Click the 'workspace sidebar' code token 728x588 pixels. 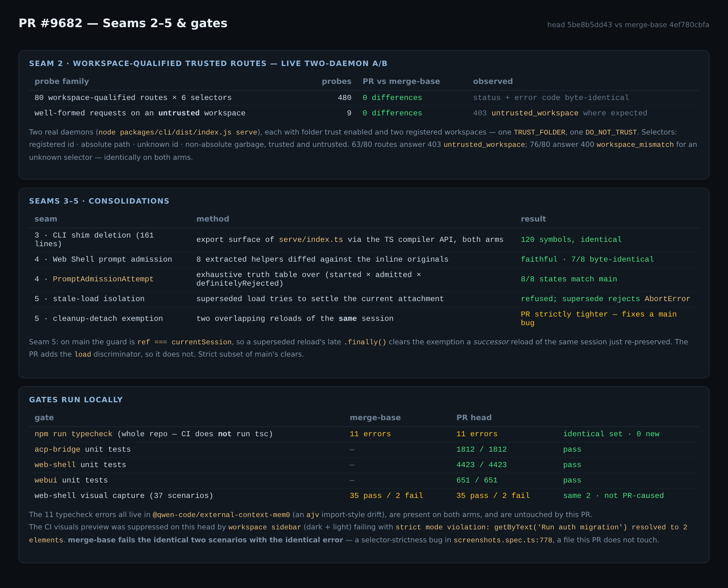tap(264, 527)
